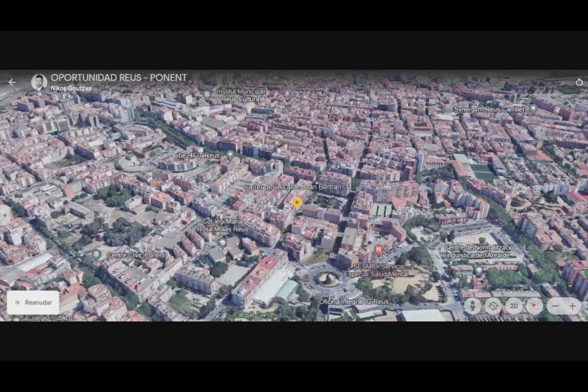
Task: Click the back arrow in the top left
Action: click(12, 82)
